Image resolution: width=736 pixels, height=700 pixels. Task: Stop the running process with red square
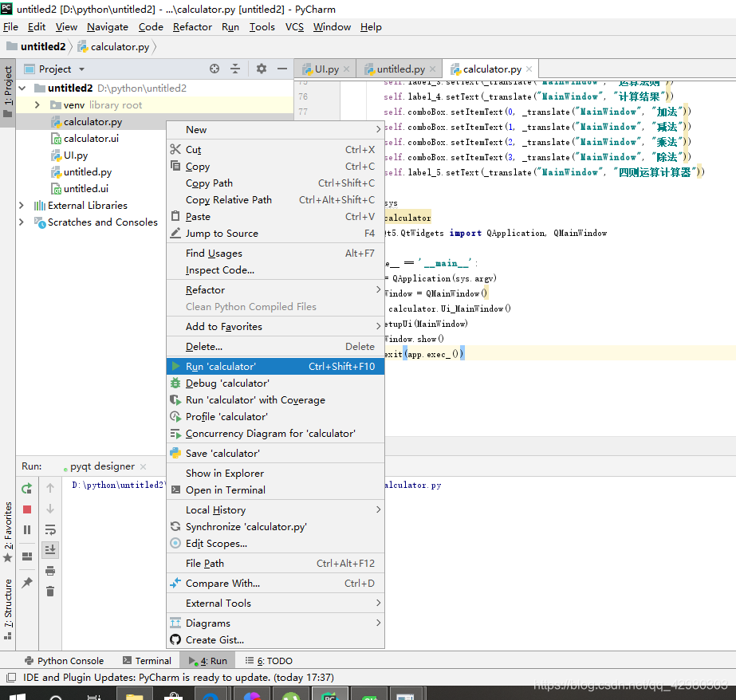[27, 509]
